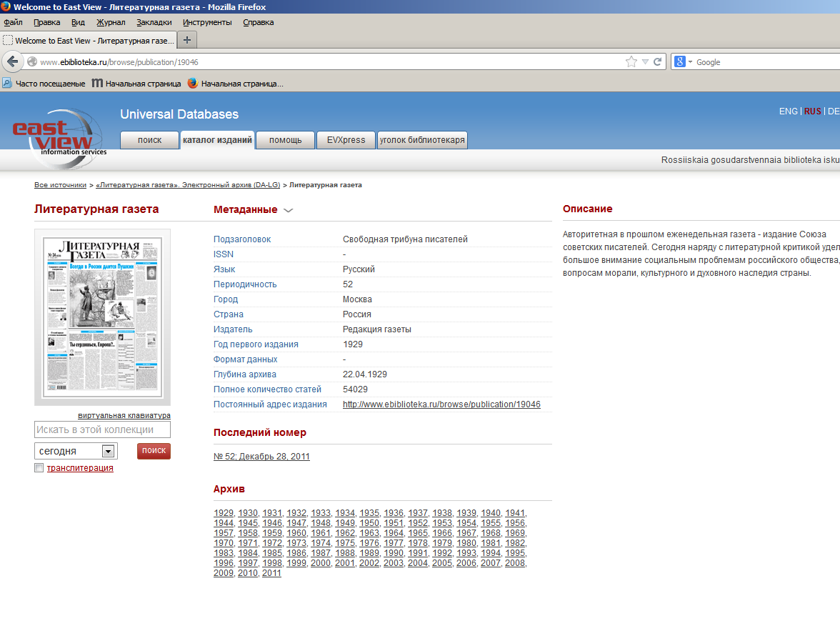Open the latest issue № 52 link
This screenshot has width=840, height=631.
(x=261, y=457)
